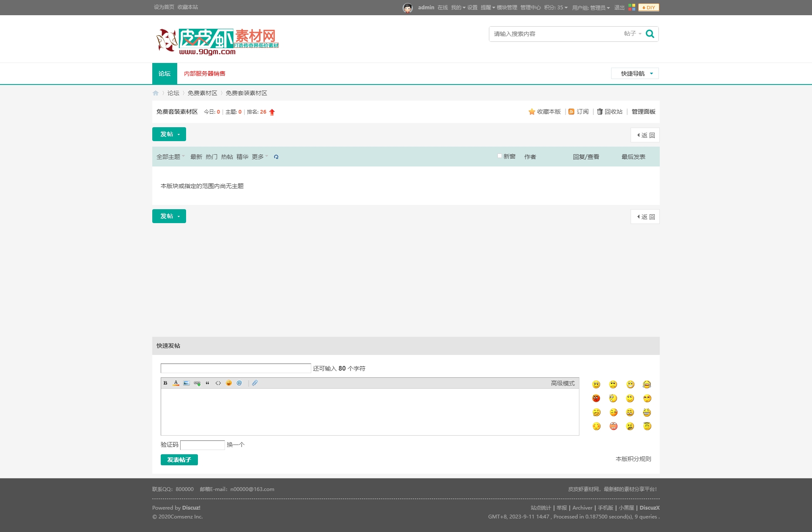Open the 帖子 search type dropdown
812x532 pixels.
click(x=632, y=34)
